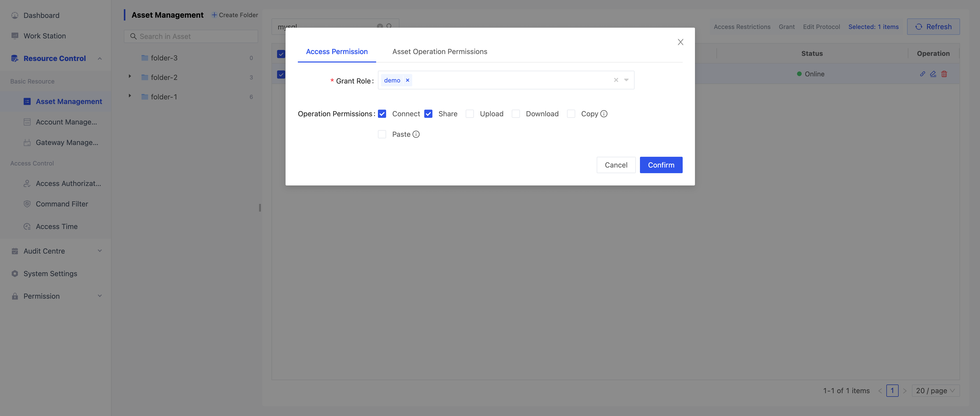Viewport: 980px width, 416px height.
Task: Enable the Paste permission
Action: coord(382,134)
